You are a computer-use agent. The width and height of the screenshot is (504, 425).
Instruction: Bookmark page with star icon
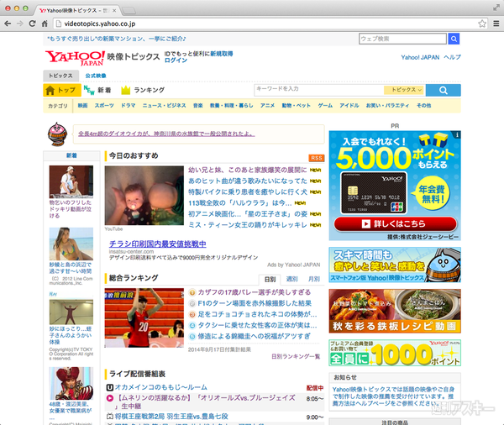pos(482,24)
